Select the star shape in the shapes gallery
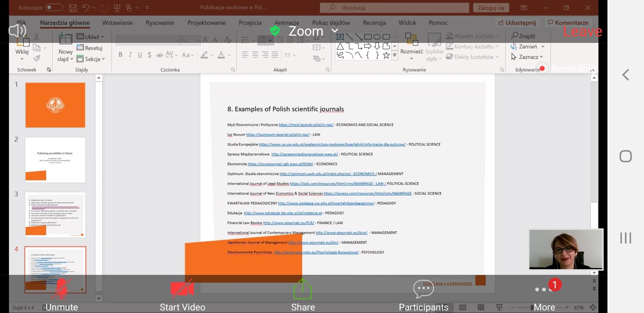This screenshot has width=644, height=313. pos(386,56)
